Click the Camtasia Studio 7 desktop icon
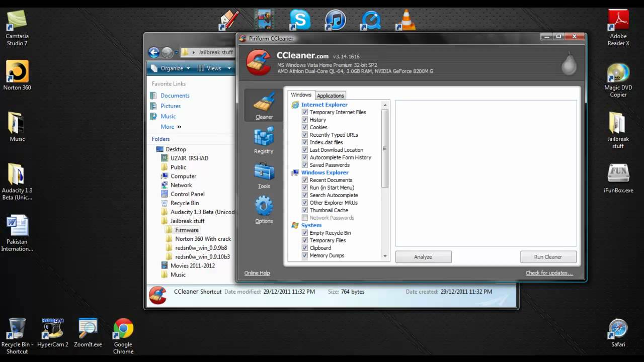This screenshot has height=362, width=644. point(17,28)
